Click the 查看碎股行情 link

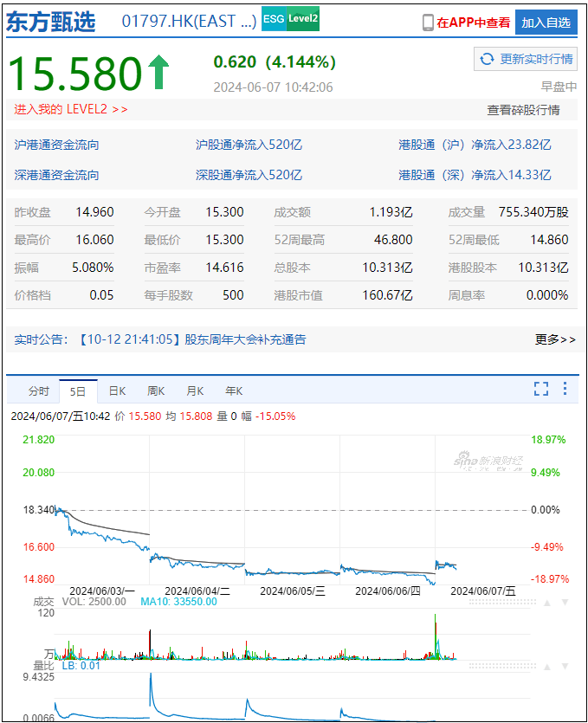pos(523,110)
